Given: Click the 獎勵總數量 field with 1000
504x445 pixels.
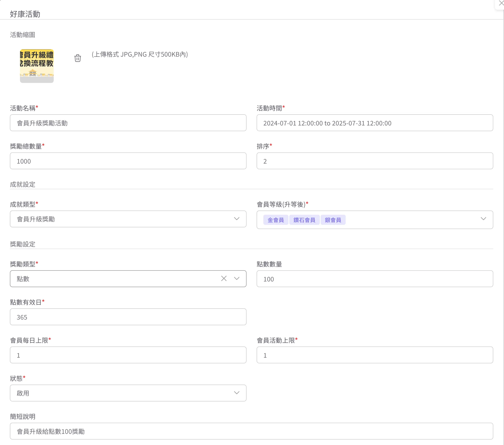Looking at the screenshot, I should (128, 161).
